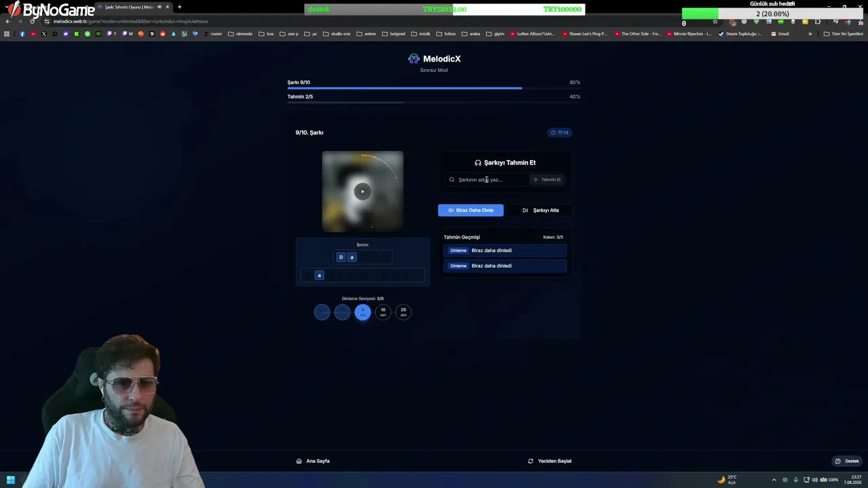The height and width of the screenshot is (488, 868).
Task: Open the anime bookmarks folder
Action: (x=366, y=34)
